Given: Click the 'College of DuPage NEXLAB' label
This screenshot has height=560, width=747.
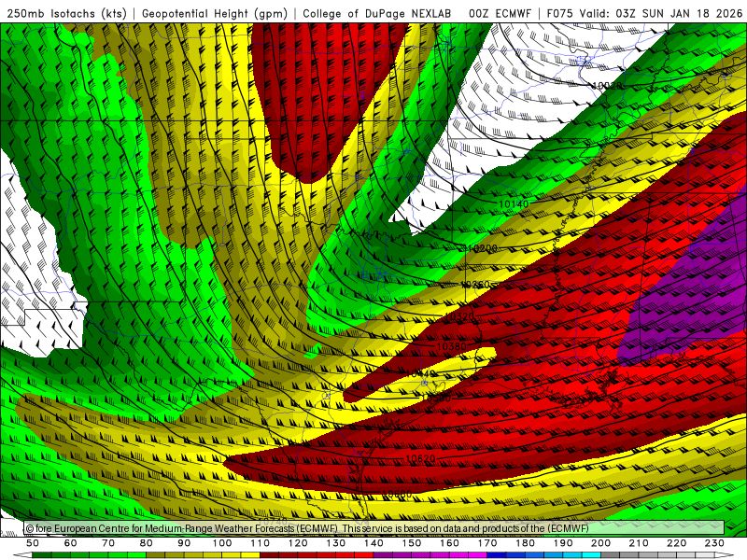Looking at the screenshot, I should tap(377, 13).
